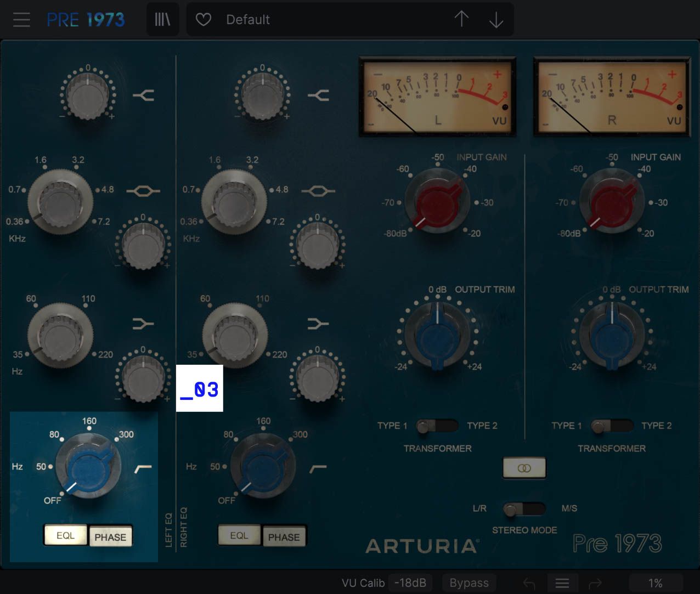Click the right EQ mid frequency KHz knob
700x594 pixels.
coord(235,202)
